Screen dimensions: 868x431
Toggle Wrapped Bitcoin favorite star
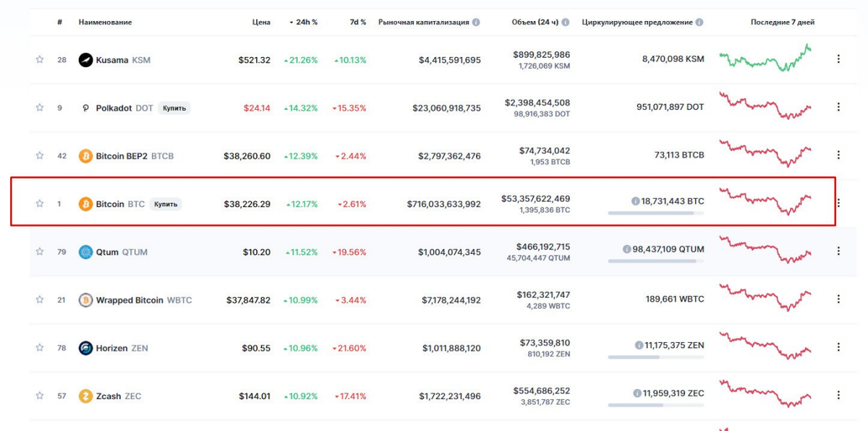point(40,299)
